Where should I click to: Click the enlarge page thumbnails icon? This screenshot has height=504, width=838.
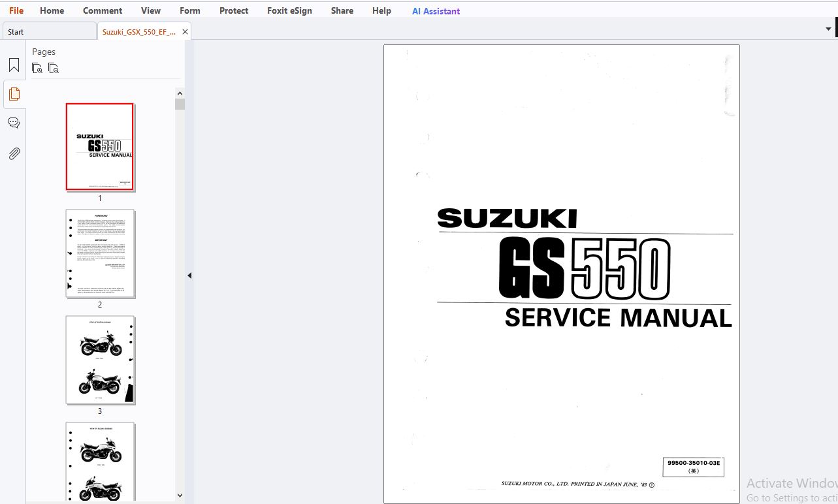pos(37,68)
